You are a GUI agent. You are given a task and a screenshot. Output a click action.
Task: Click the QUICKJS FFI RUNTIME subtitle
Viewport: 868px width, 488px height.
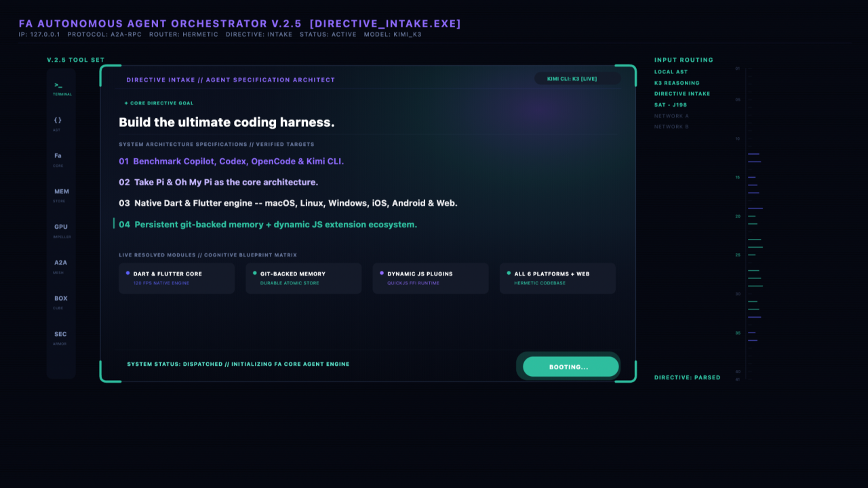[413, 283]
